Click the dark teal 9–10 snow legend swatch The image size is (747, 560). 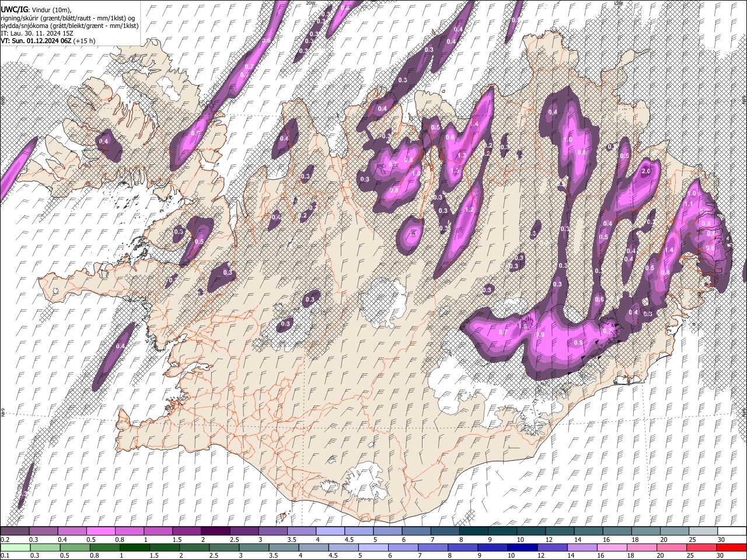click(502, 531)
